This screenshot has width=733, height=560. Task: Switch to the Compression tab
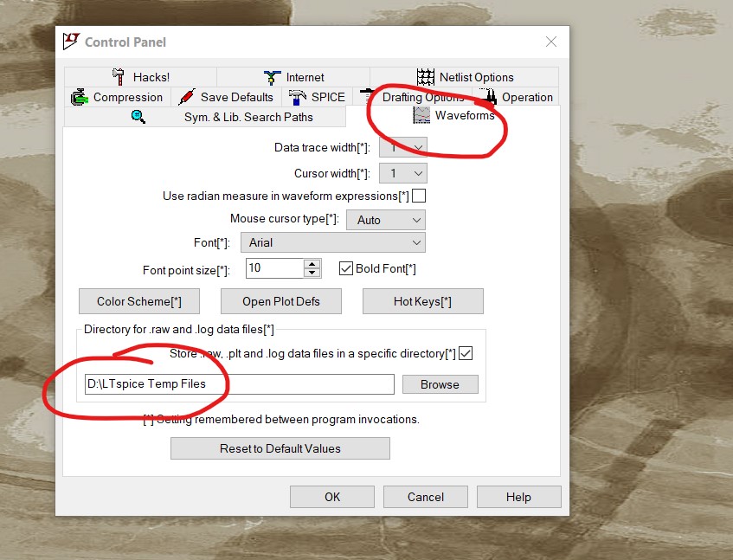pyautogui.click(x=118, y=97)
